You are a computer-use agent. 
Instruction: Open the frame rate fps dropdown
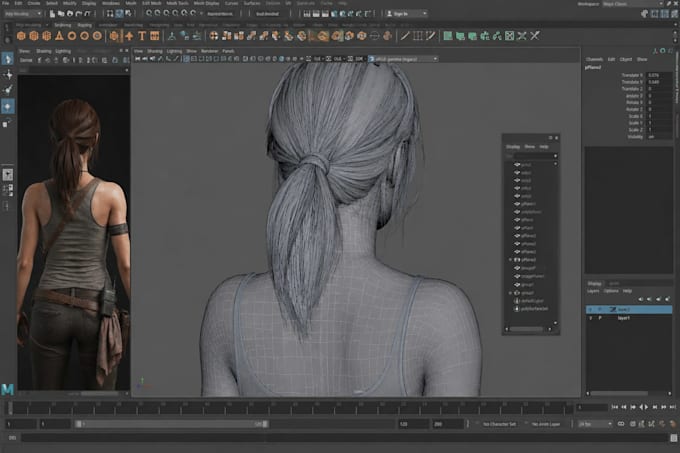pos(595,424)
